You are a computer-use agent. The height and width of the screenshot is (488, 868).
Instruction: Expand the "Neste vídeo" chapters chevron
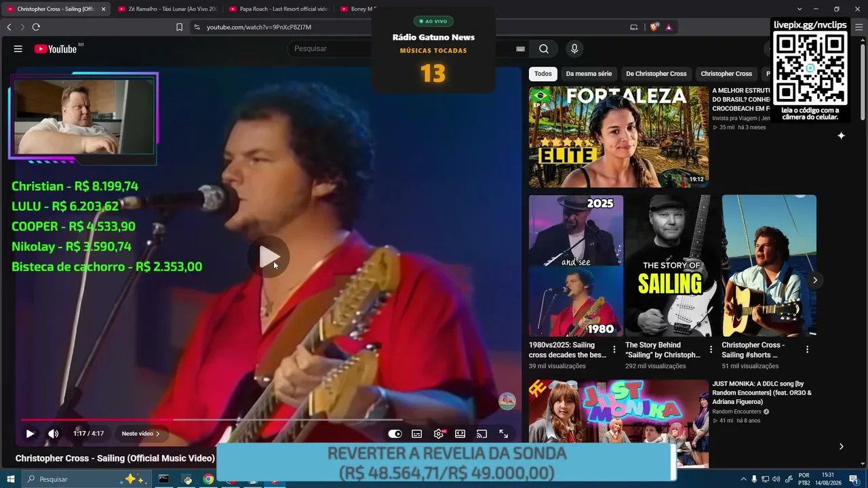158,434
